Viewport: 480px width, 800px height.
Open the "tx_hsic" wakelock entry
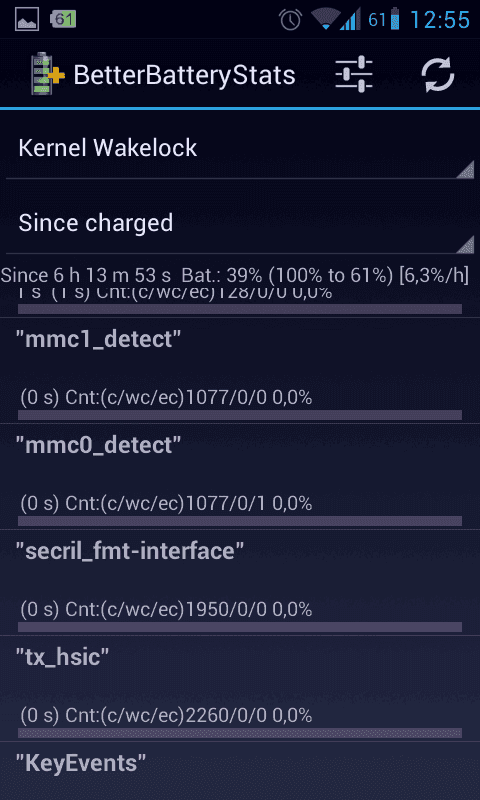click(240, 689)
